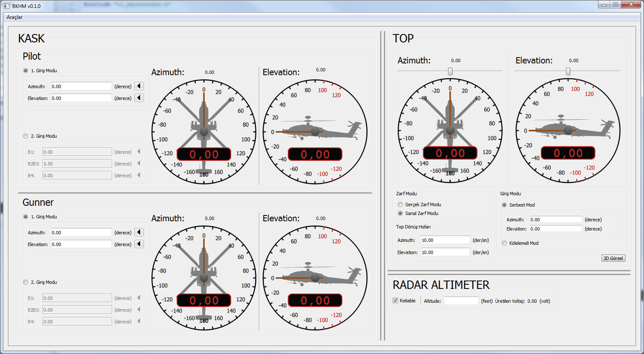This screenshot has height=354, width=644.
Task: Select Pilot 1. Giriş Modu radio button
Action: [26, 71]
